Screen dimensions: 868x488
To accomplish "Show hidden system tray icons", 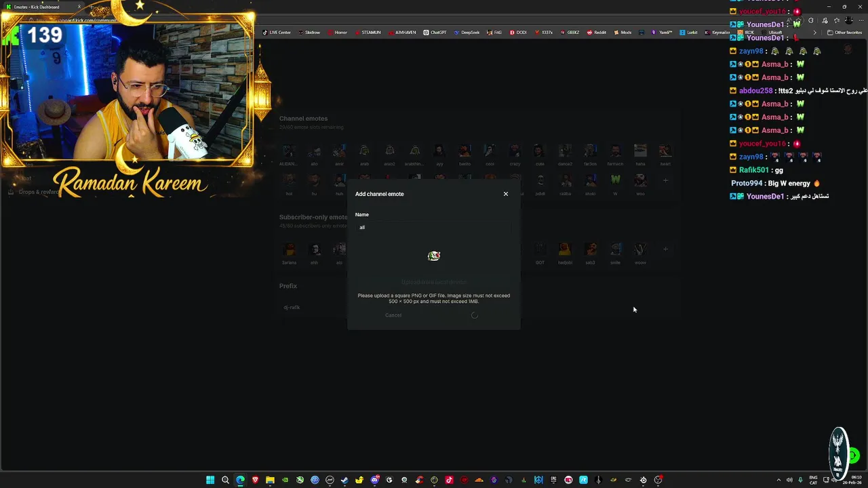I will [x=778, y=480].
